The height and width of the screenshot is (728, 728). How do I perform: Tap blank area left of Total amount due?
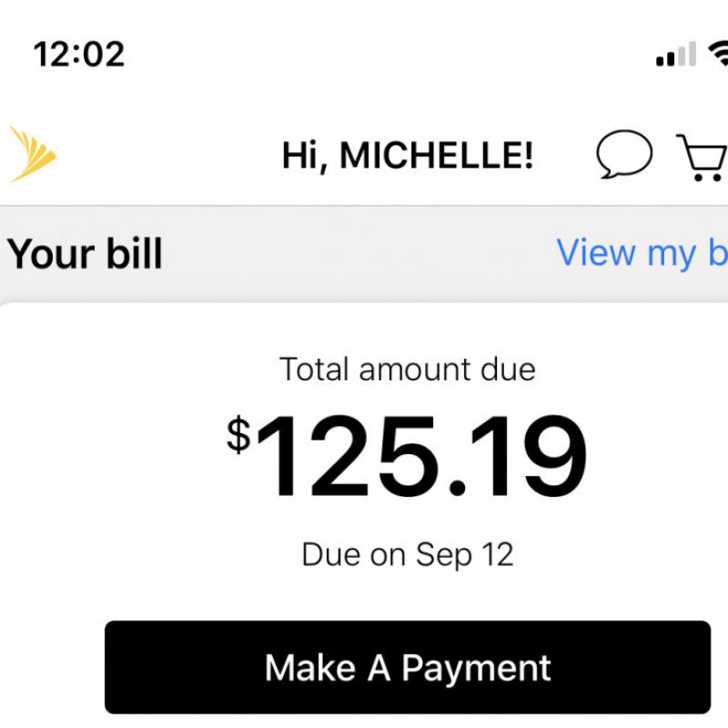pos(136,369)
